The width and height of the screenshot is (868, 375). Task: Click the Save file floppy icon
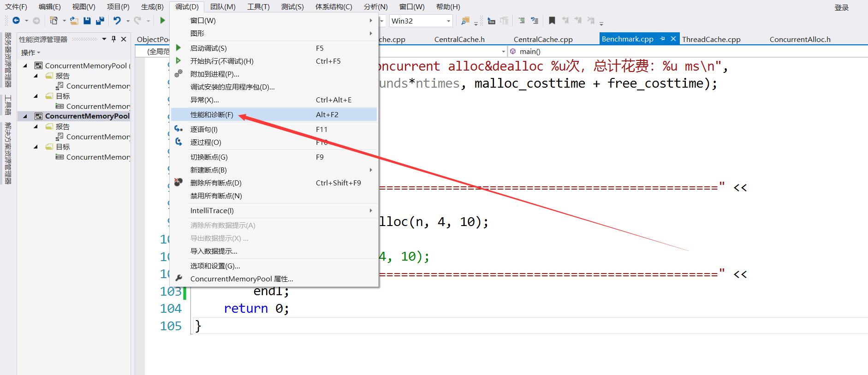click(87, 20)
